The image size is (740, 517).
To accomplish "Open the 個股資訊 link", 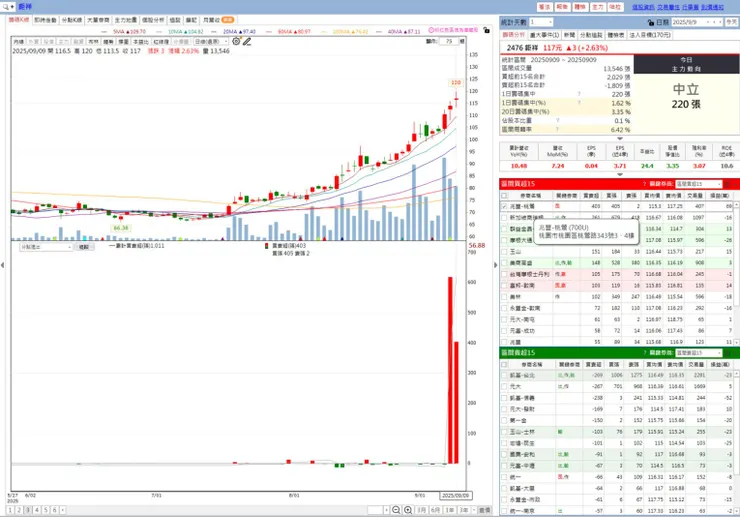I will (643, 7).
